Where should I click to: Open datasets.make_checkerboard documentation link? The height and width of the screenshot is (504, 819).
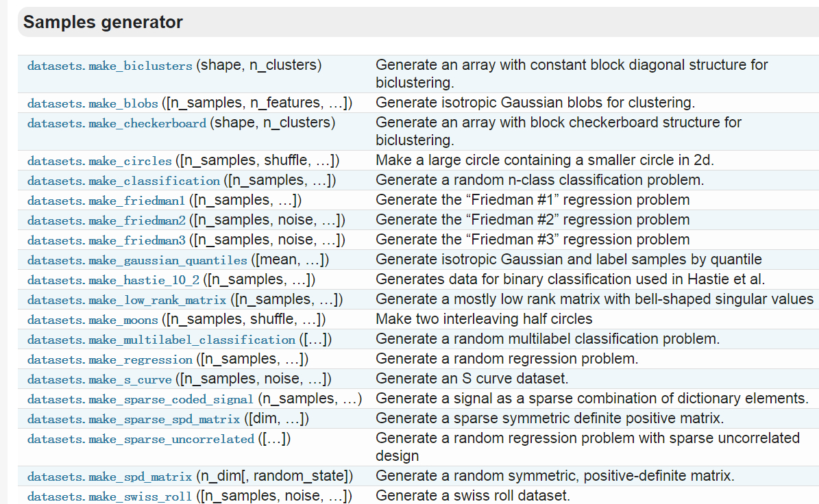click(117, 124)
